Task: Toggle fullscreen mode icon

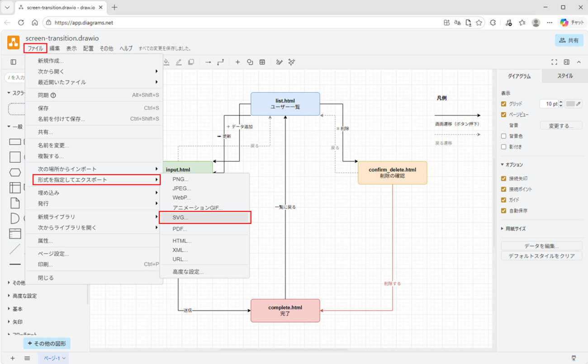Action: (x=554, y=62)
